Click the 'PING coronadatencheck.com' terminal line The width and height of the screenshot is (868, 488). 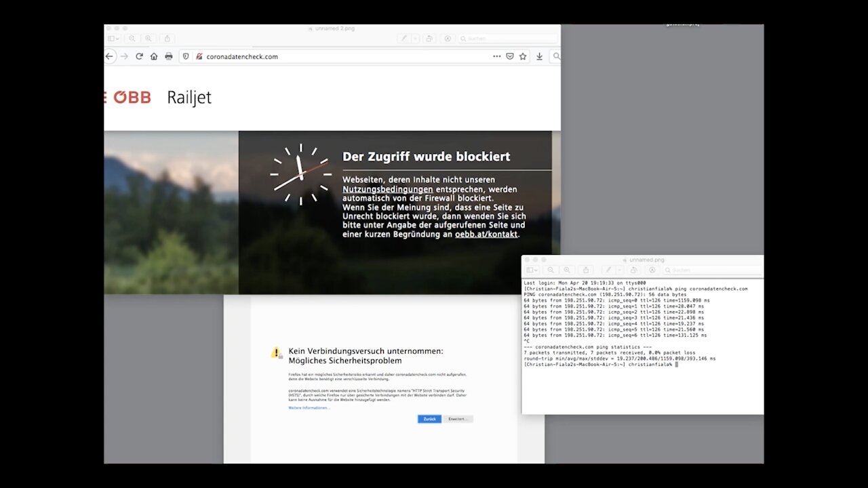[x=605, y=294]
